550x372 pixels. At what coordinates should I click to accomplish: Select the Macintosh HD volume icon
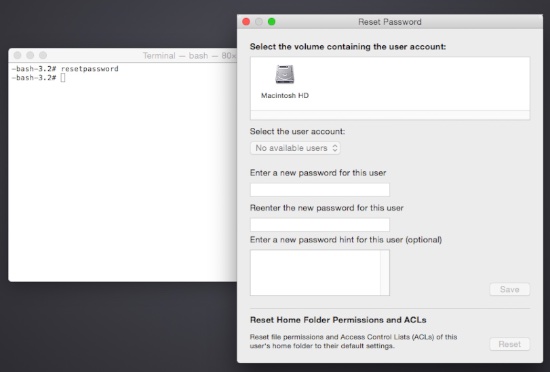tap(284, 74)
